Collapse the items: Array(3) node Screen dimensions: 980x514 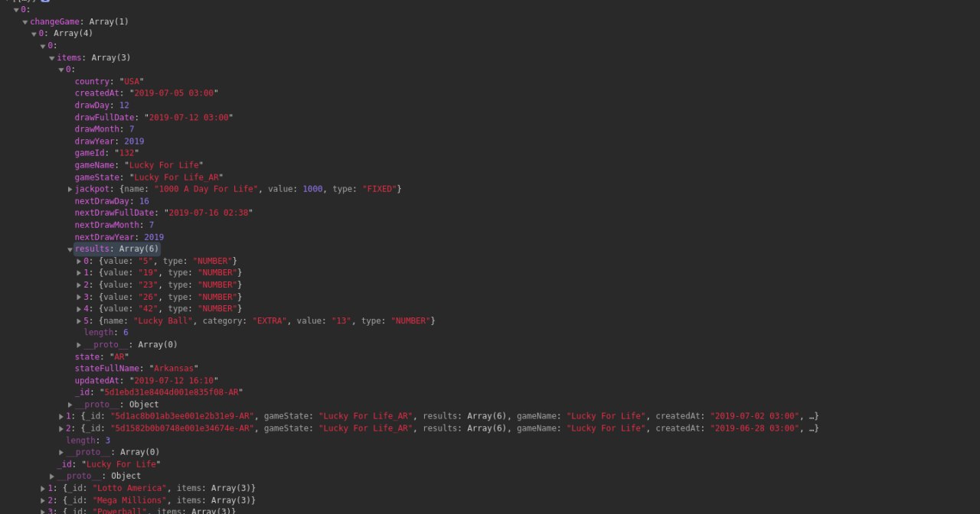click(52, 58)
